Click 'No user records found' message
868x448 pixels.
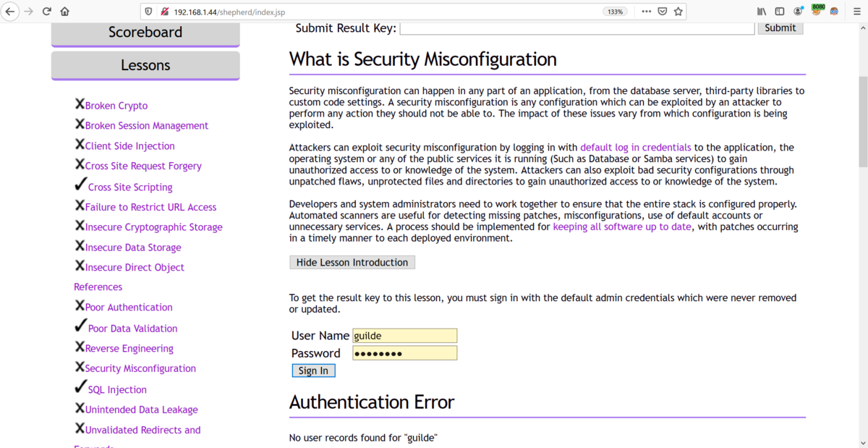coord(364,437)
